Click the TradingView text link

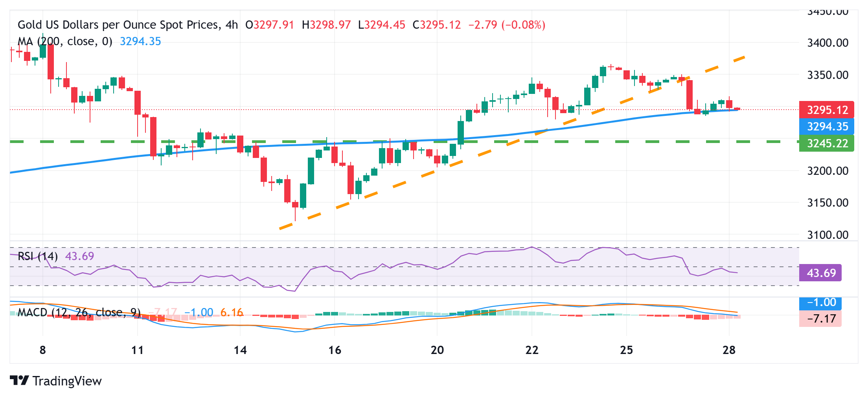[x=67, y=381]
